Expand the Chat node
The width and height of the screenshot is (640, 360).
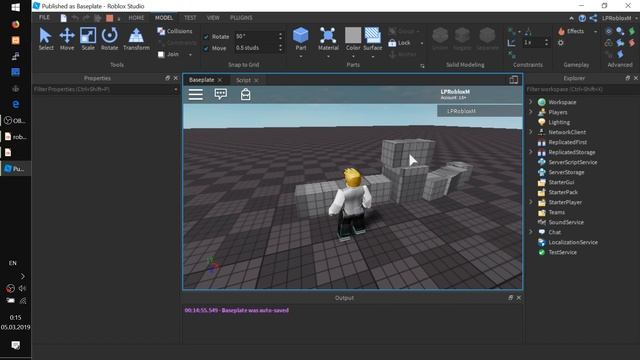pyautogui.click(x=531, y=232)
